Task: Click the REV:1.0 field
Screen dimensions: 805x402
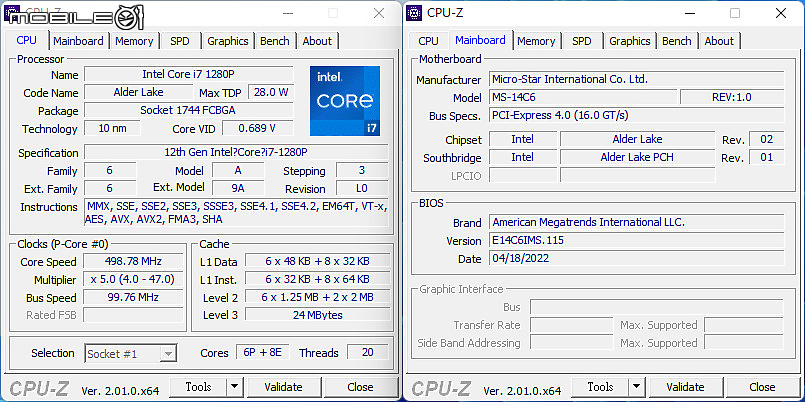Action: coord(732,97)
